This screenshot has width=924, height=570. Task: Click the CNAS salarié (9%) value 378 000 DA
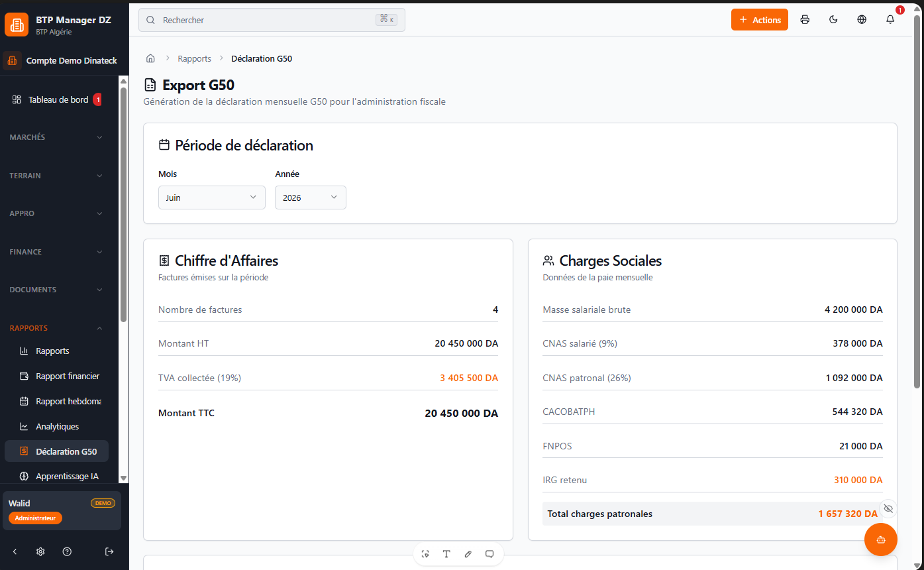pyautogui.click(x=858, y=343)
